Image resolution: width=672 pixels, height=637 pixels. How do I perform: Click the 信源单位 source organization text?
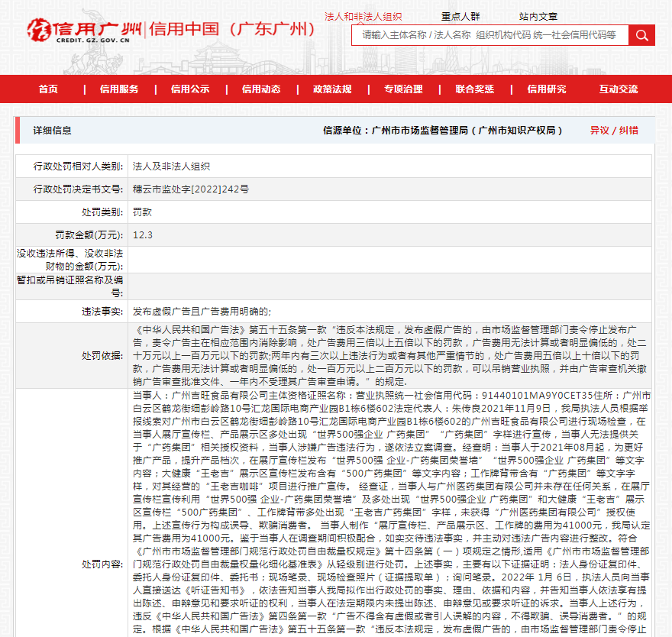pos(443,131)
